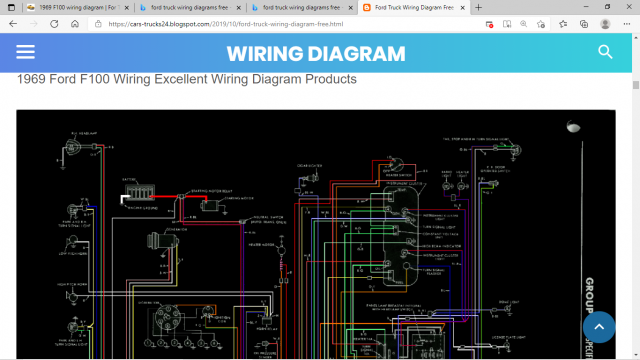The width and height of the screenshot is (640, 360).
Task: Add this page to favorites star icon
Action: (x=541, y=24)
